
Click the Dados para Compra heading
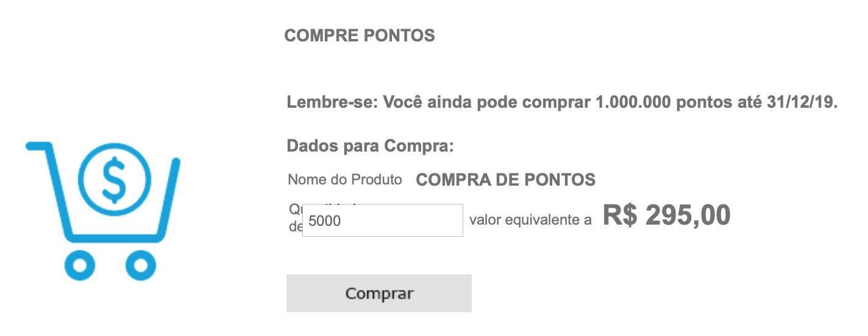(371, 147)
